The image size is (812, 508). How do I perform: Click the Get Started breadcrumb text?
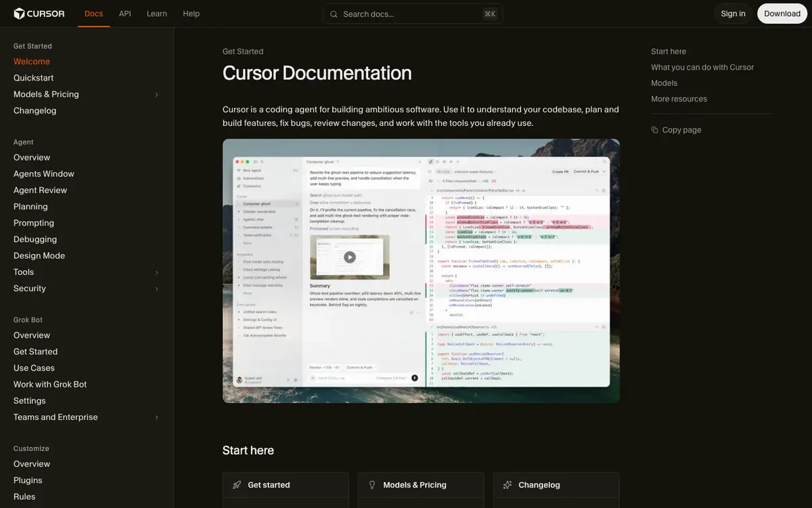[x=243, y=51]
